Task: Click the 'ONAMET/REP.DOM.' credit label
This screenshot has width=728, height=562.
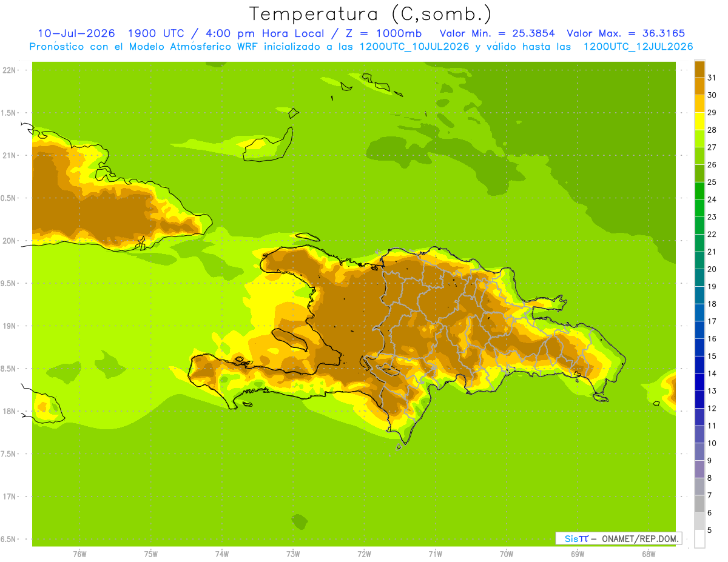Action: (x=641, y=538)
